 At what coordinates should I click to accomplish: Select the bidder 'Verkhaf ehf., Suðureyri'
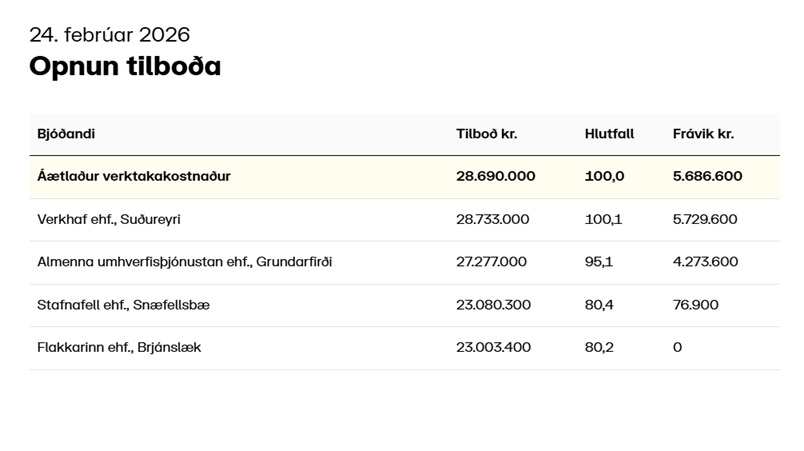(x=109, y=219)
